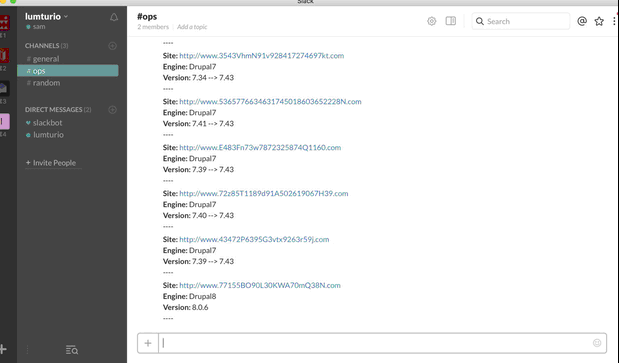Switch to the pink fourth team icon

click(4, 122)
